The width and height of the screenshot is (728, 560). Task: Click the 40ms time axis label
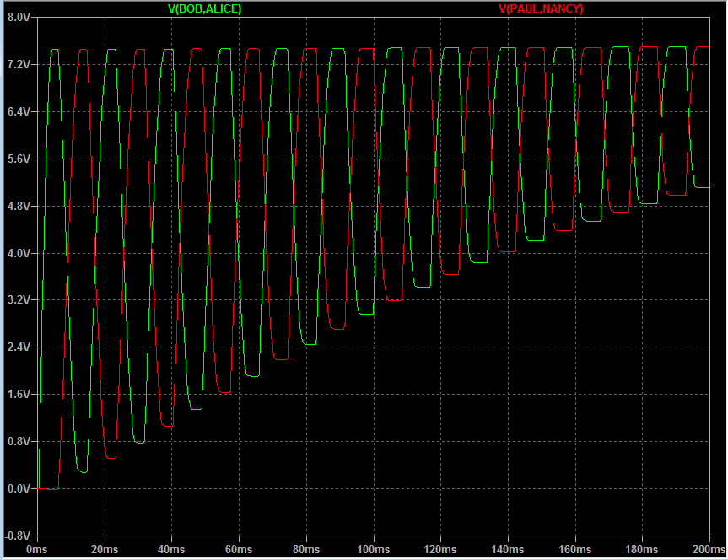171,550
